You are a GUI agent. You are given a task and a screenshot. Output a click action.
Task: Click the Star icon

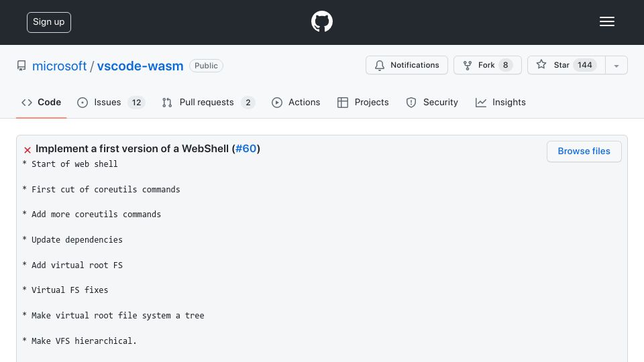point(541,64)
